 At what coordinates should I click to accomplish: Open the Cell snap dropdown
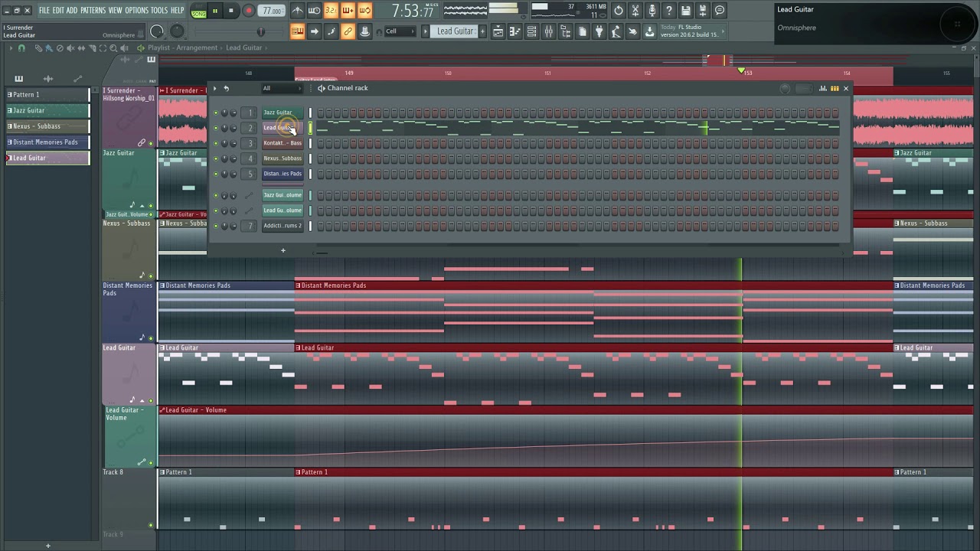(x=400, y=31)
